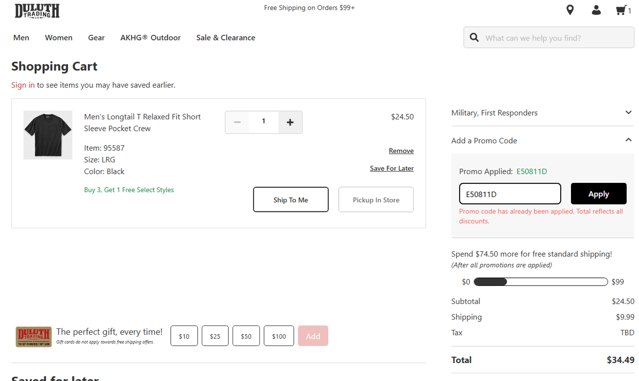Select the $100 gift card amount
Viewport: 639px width, 381px height.
[x=279, y=336]
